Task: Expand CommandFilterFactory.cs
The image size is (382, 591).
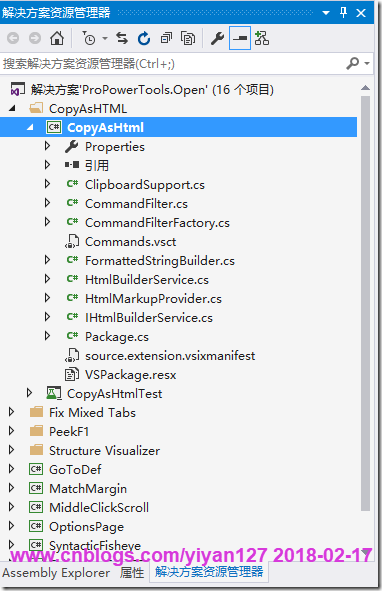Action: [x=48, y=222]
